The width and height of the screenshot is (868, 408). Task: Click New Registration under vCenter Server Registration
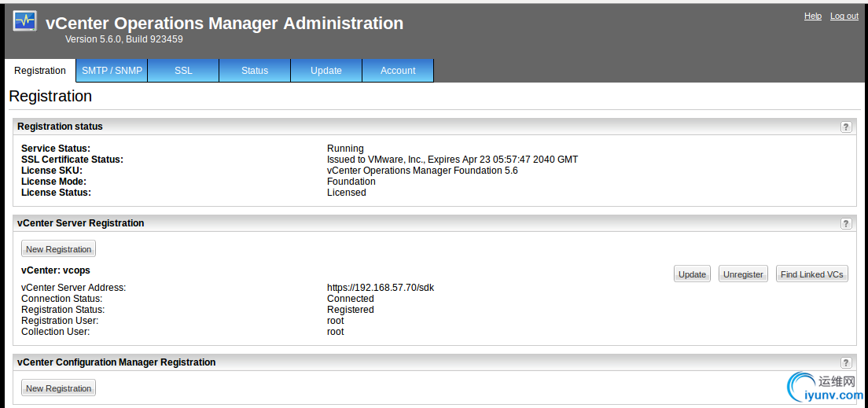pos(59,249)
